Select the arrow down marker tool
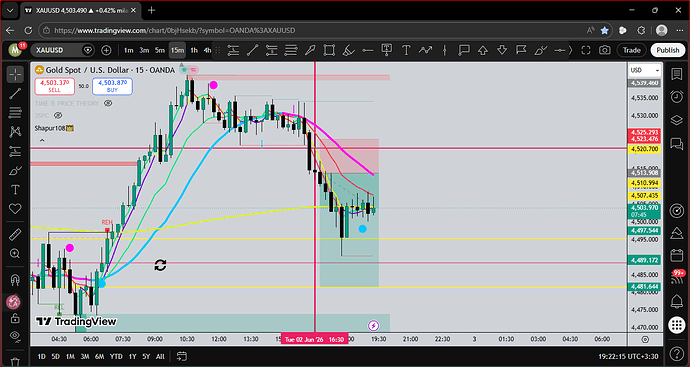690x367 pixels. coord(502,50)
